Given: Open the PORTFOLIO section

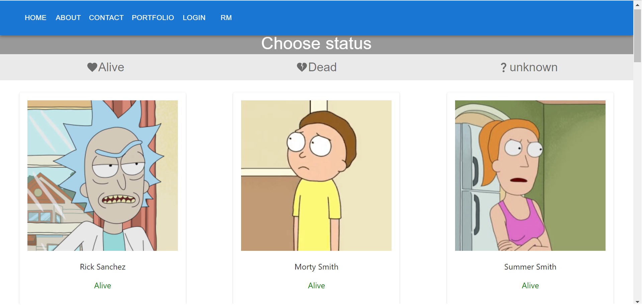Looking at the screenshot, I should (153, 18).
